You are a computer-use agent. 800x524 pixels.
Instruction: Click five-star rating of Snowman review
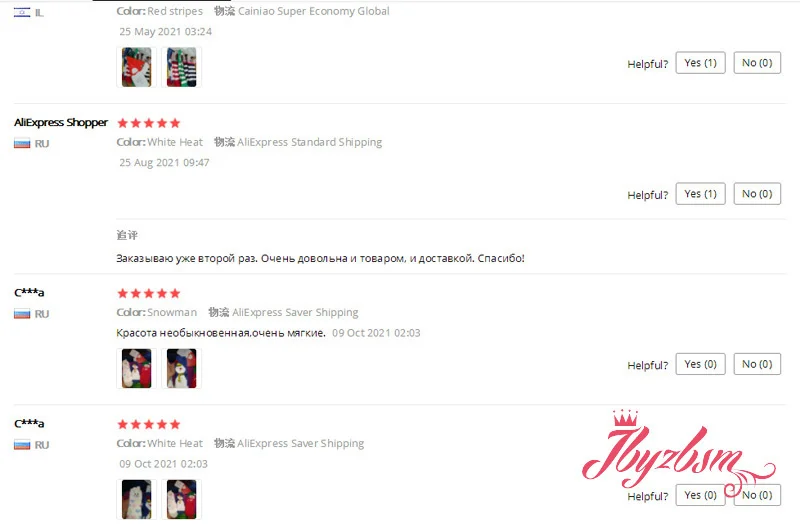pyautogui.click(x=149, y=293)
